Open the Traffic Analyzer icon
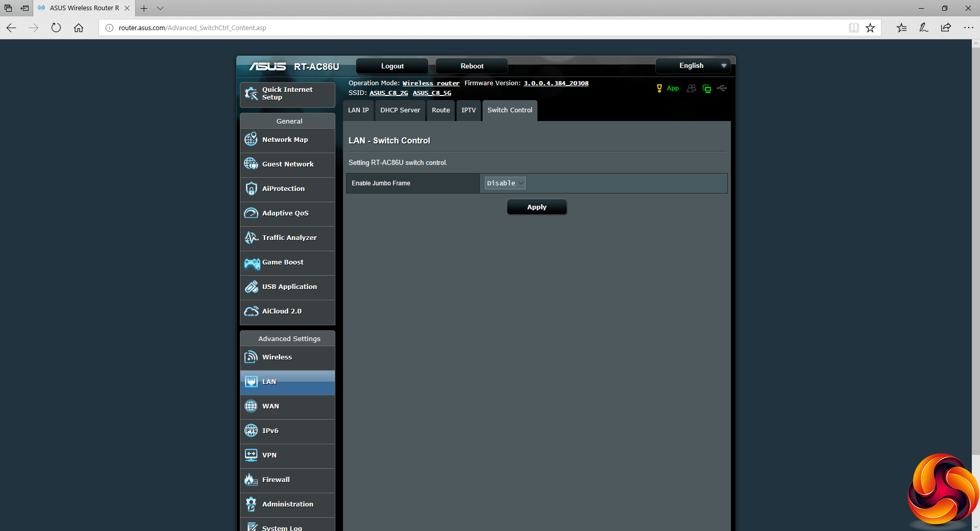 tap(251, 237)
